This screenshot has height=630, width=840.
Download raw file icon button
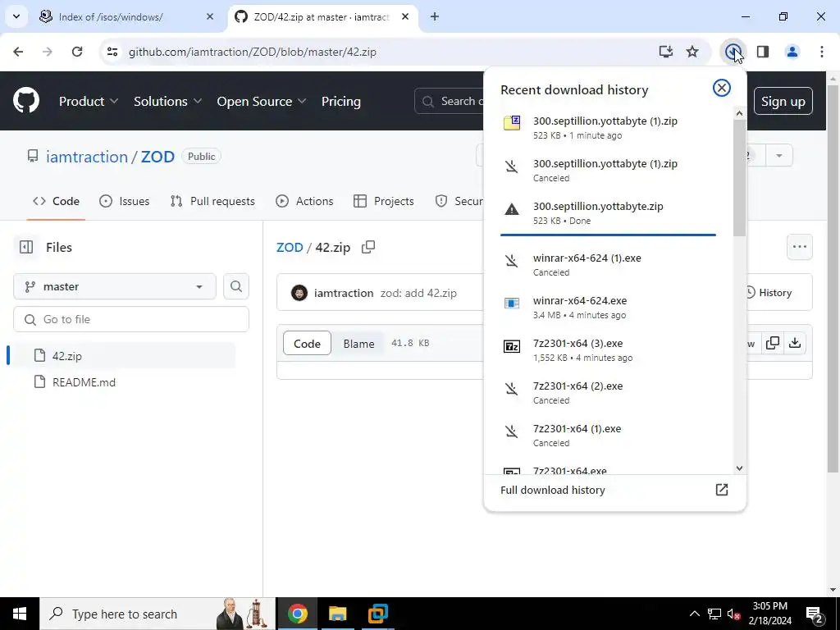pyautogui.click(x=794, y=343)
